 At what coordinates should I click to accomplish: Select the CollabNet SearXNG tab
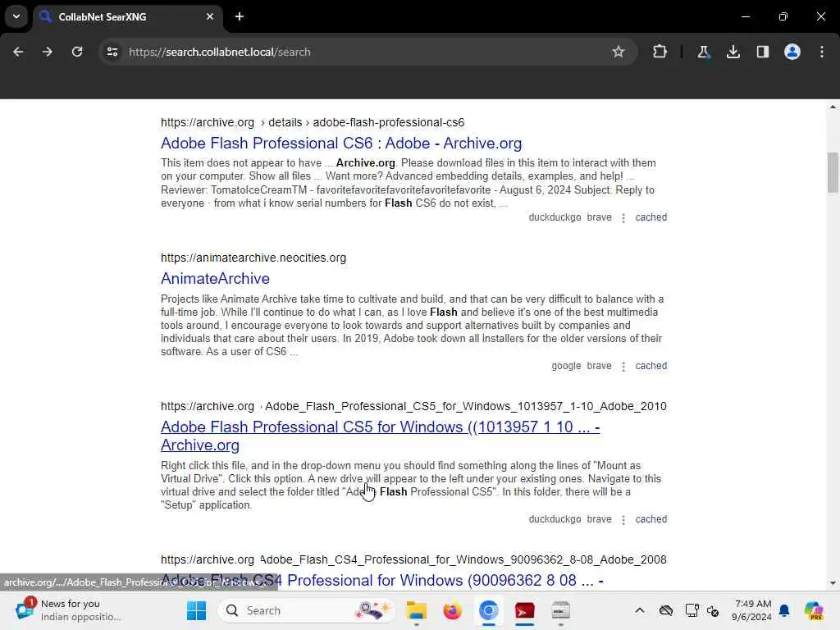pyautogui.click(x=127, y=17)
